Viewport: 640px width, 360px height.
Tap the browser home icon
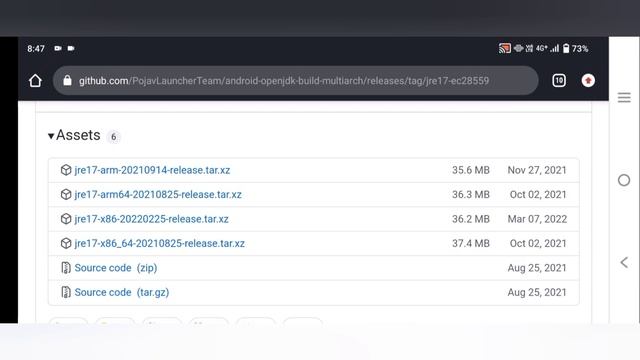click(x=35, y=80)
